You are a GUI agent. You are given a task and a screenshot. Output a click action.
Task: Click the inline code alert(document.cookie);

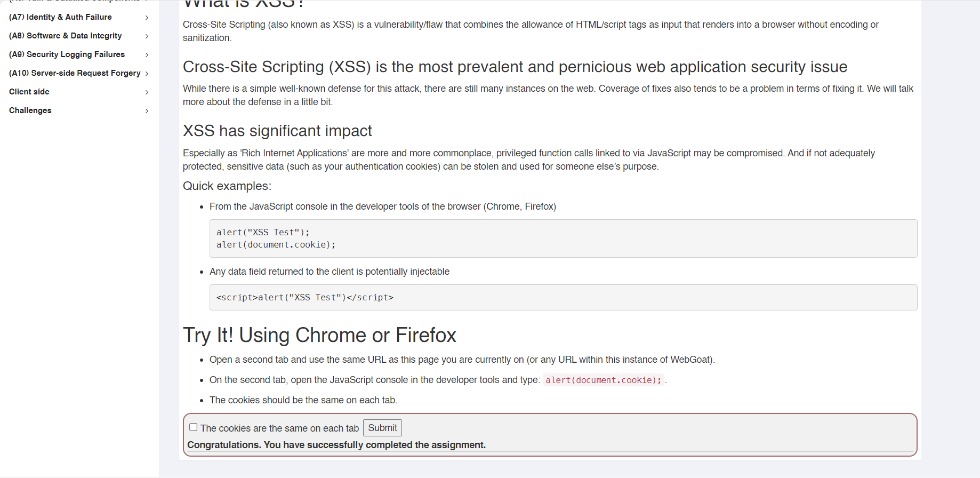(x=604, y=380)
